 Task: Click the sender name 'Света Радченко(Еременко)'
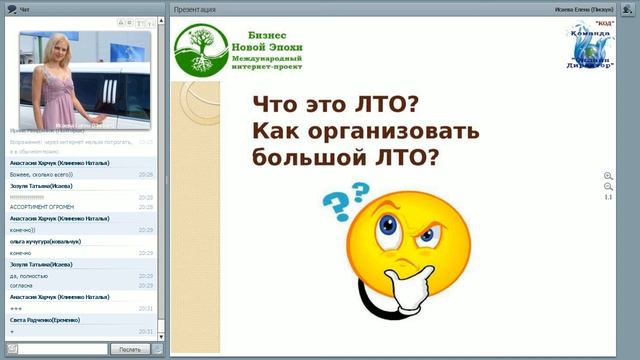[45, 320]
